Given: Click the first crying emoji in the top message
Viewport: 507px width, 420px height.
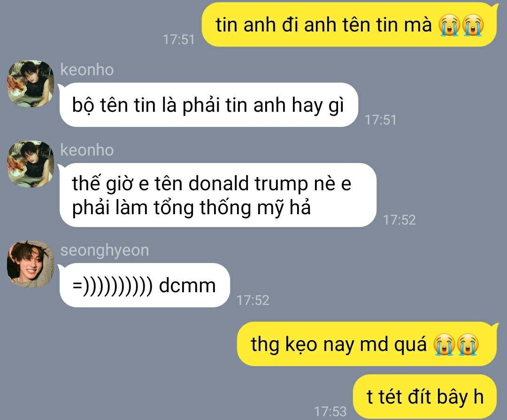Looking at the screenshot, I should pos(449,25).
